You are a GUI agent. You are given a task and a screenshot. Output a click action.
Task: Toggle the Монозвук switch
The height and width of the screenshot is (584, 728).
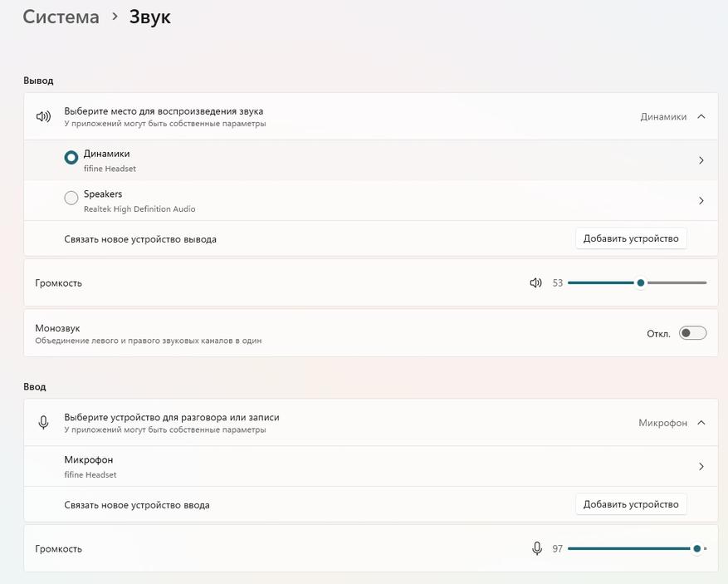[x=692, y=333]
